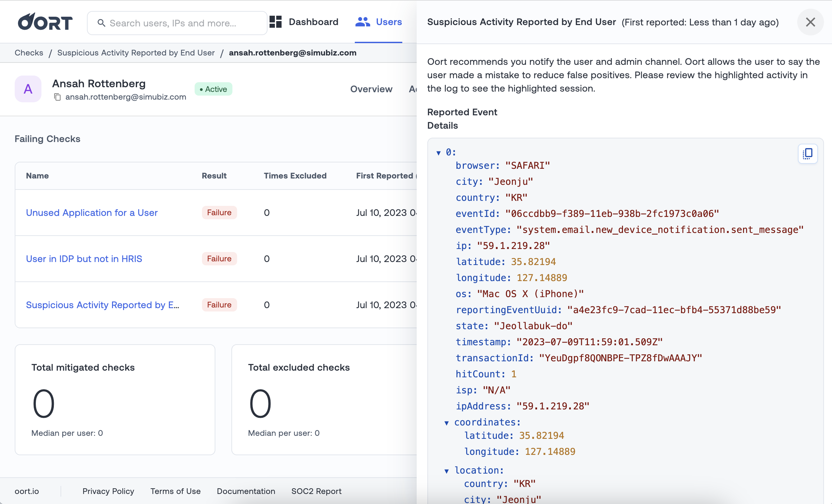Collapse the 0: JSON node
The width and height of the screenshot is (832, 504).
[x=438, y=153]
